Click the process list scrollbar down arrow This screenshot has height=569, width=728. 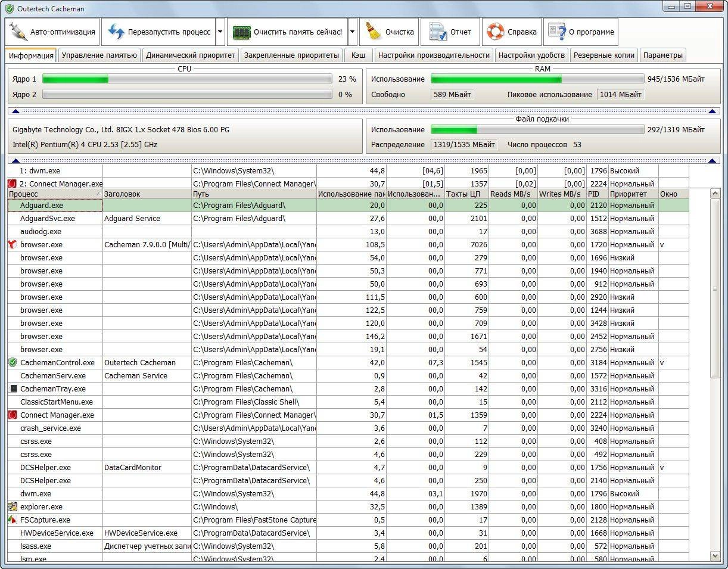[x=715, y=555]
